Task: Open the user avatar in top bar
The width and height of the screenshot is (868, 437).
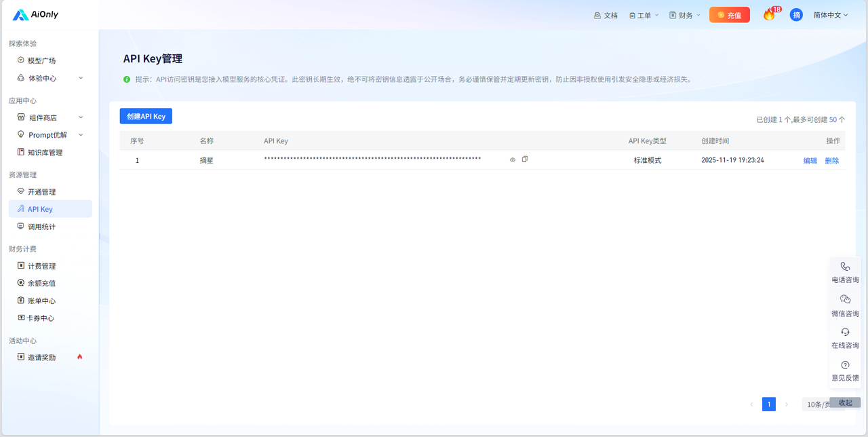Action: coord(796,15)
